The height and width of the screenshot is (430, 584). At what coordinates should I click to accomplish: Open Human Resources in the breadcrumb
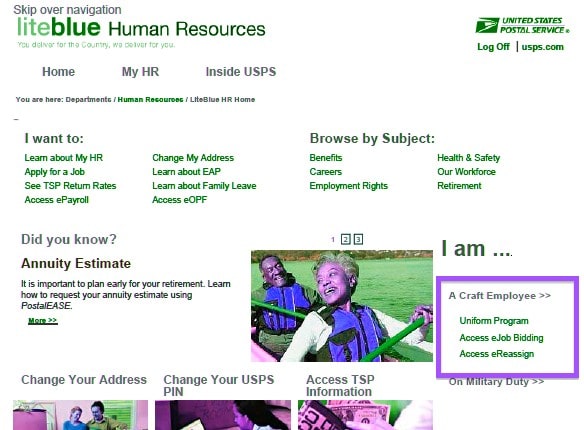[x=150, y=99]
